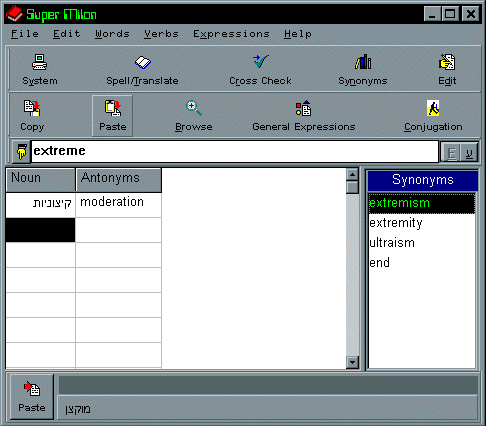Click the dark bar above the status text
This screenshot has width=486, height=426.
[x=268, y=385]
